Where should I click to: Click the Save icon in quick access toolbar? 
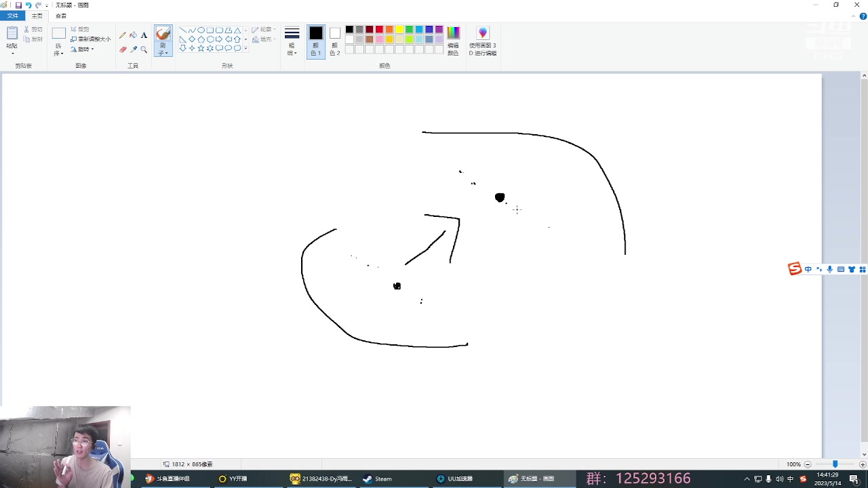tap(18, 5)
